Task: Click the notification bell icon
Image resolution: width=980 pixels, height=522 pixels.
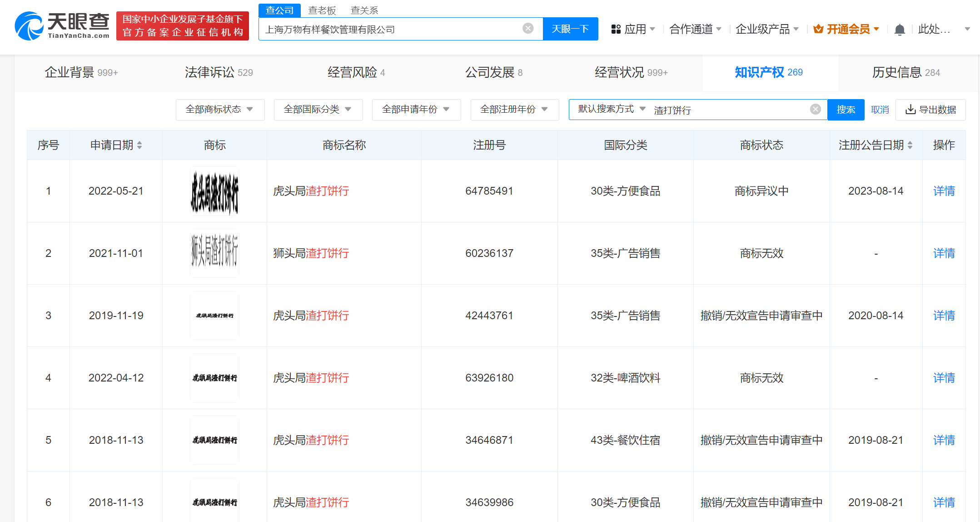Action: pyautogui.click(x=899, y=30)
